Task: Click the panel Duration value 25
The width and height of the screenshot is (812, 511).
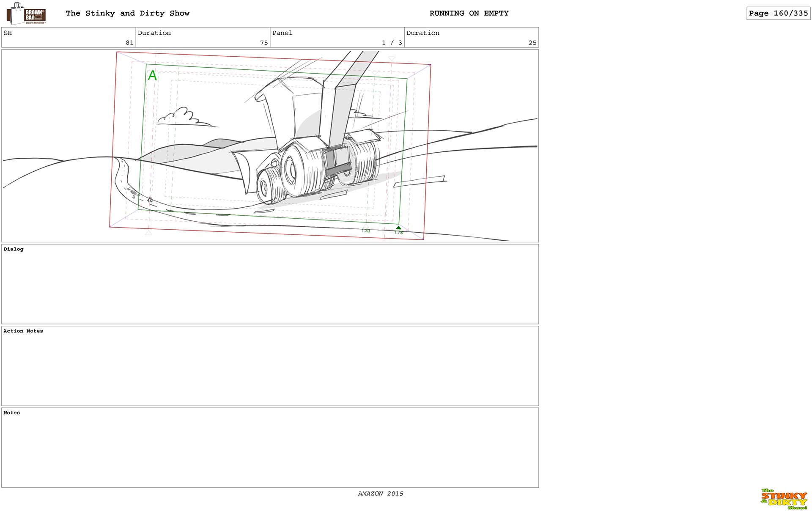Action: (532, 43)
